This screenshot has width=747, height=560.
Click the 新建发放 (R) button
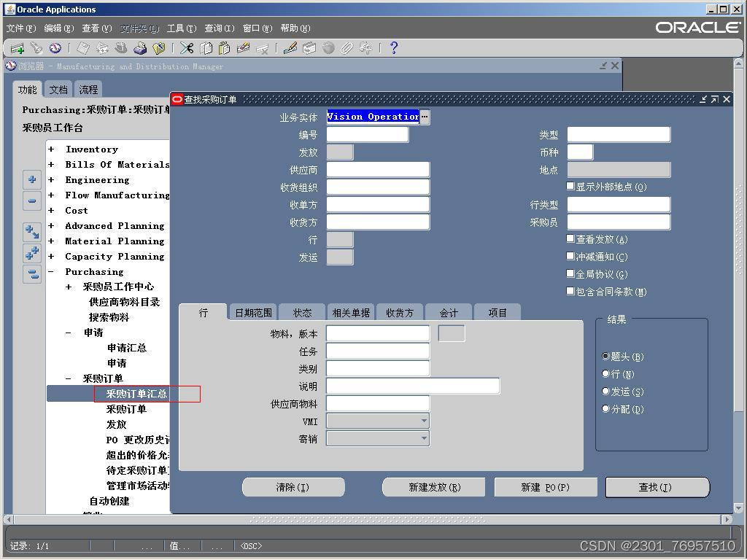pos(434,487)
